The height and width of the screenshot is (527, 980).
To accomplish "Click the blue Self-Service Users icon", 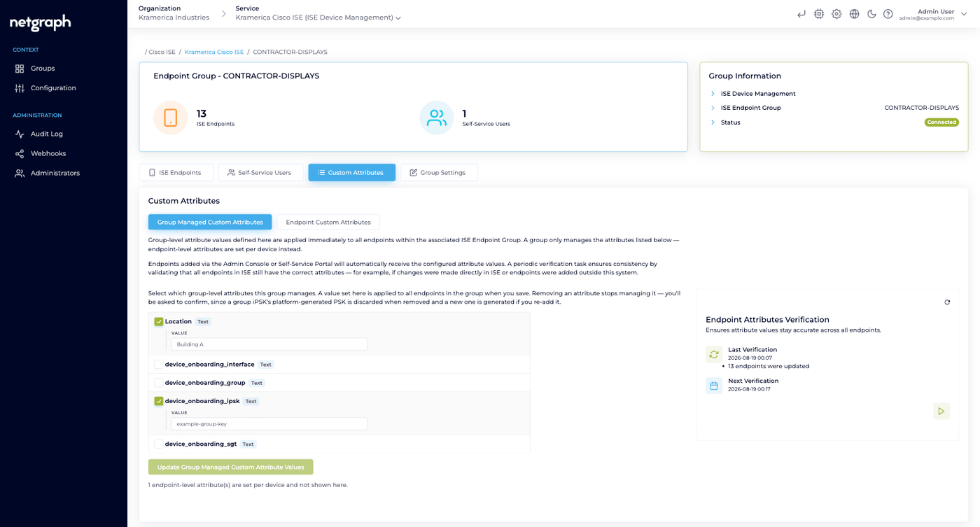I will [x=437, y=118].
